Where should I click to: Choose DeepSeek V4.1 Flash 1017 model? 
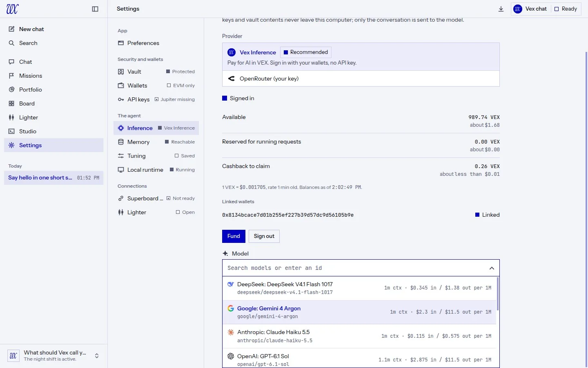[359, 288]
